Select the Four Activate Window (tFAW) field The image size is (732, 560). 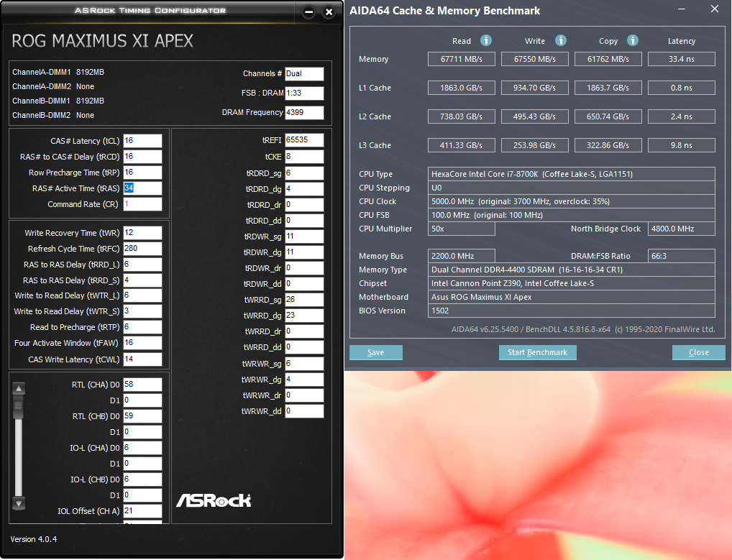[x=142, y=342]
